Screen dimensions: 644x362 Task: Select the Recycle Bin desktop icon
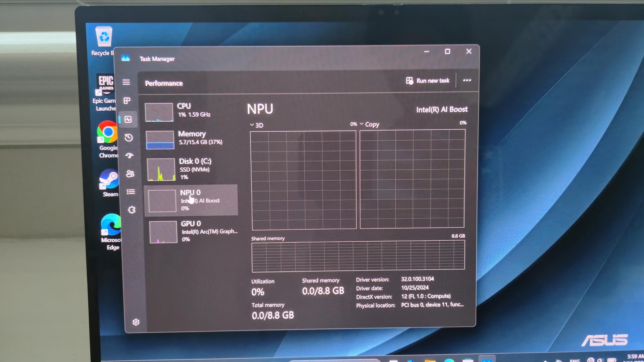click(x=103, y=41)
